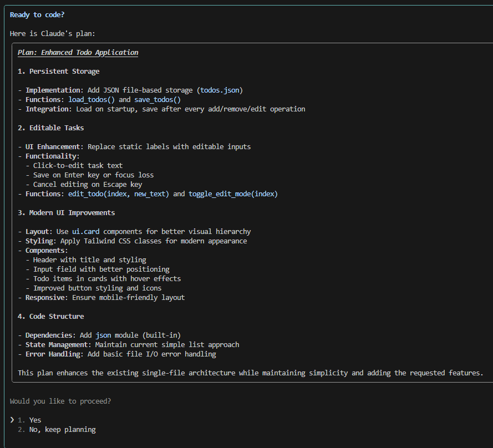The image size is (493, 448).
Task: Click the "2. Editable Tasks" heading
Action: [x=50, y=128]
